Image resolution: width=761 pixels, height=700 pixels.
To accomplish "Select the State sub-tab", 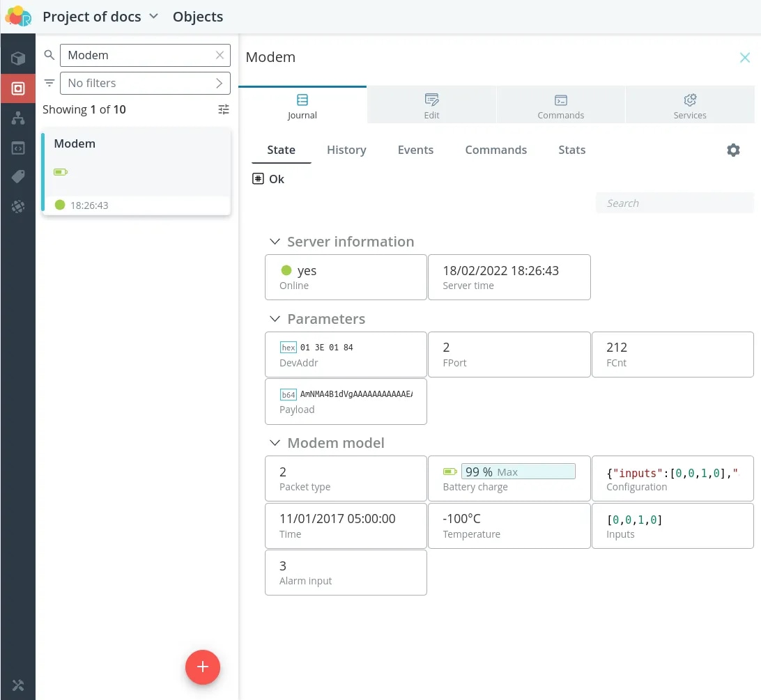I will point(281,150).
